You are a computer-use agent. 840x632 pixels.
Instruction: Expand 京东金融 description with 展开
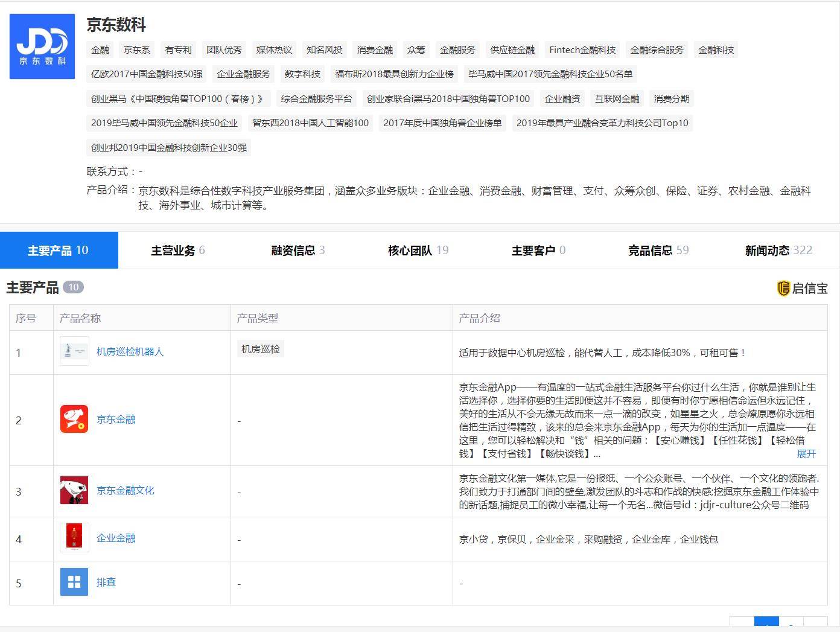coord(806,453)
